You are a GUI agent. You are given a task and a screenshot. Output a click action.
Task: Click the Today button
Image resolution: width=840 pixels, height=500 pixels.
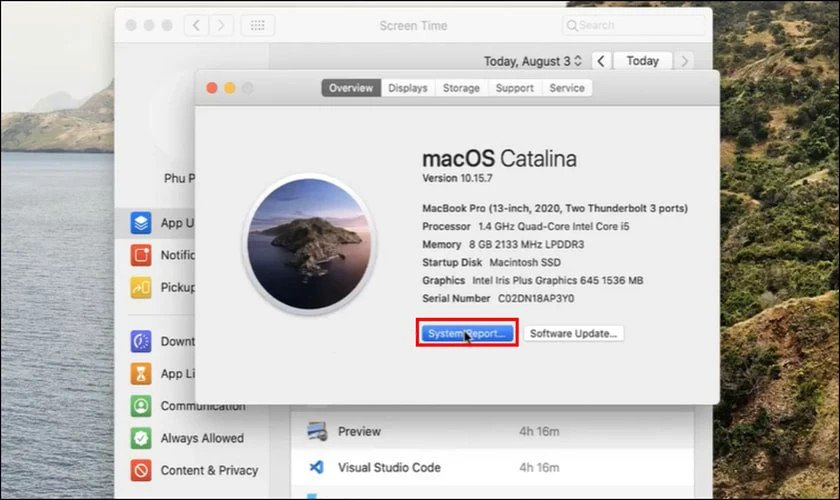[642, 61]
